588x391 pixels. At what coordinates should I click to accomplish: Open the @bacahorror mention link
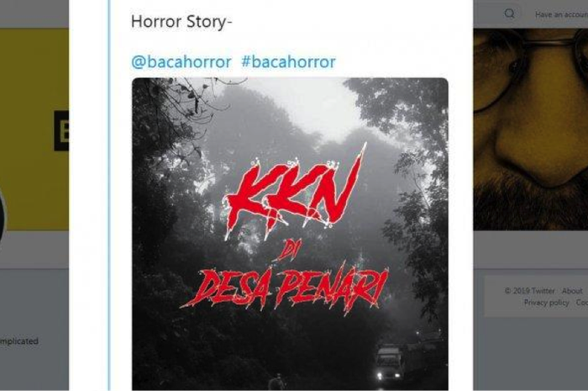click(x=181, y=62)
